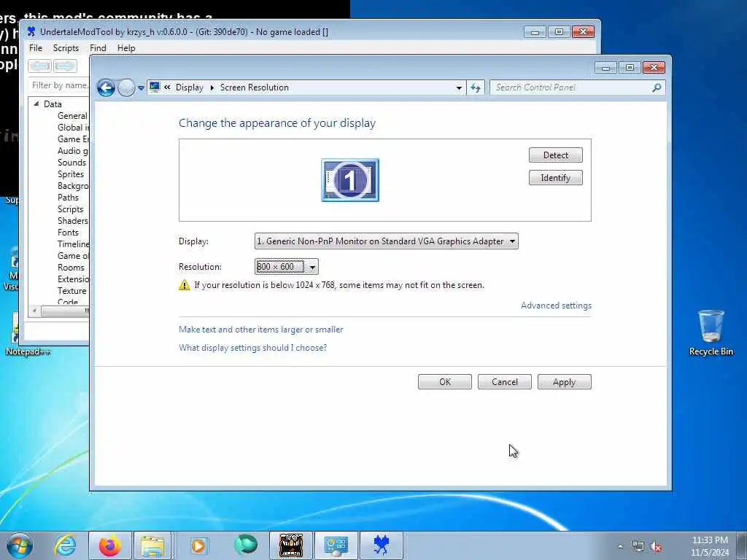Click the Back arrow in Screen Resolution window
The image size is (747, 560).
click(x=106, y=87)
